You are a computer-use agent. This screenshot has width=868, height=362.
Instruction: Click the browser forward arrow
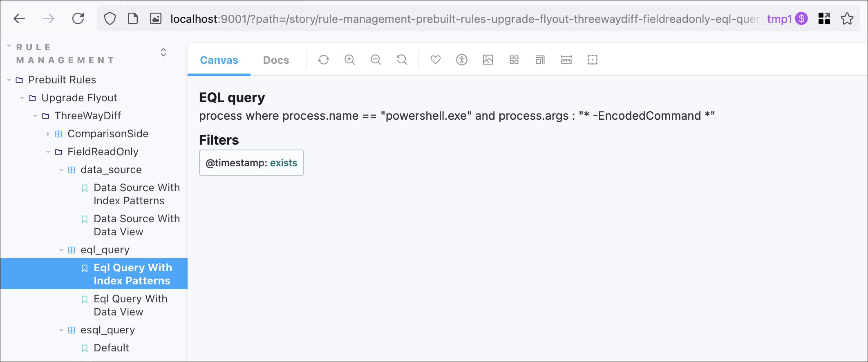[x=49, y=19]
